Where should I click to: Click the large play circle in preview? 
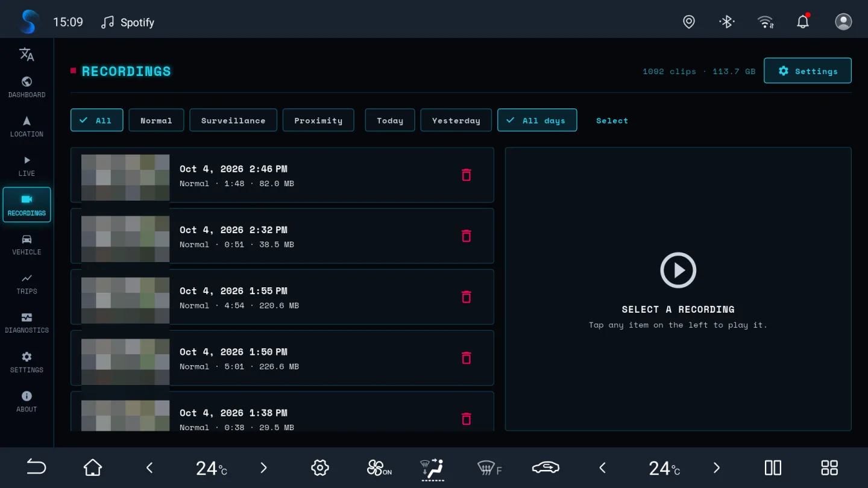[678, 270]
